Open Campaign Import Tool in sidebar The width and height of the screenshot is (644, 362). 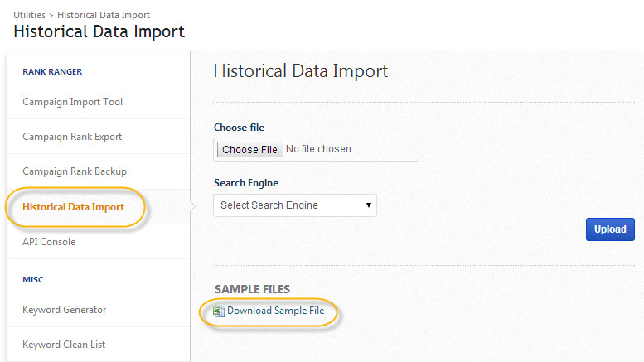pos(72,102)
